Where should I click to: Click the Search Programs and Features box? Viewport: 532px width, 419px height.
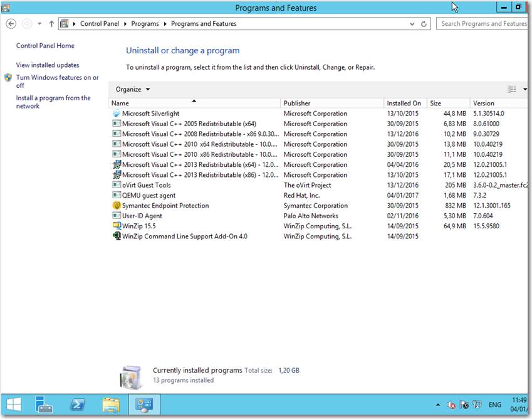(x=483, y=24)
